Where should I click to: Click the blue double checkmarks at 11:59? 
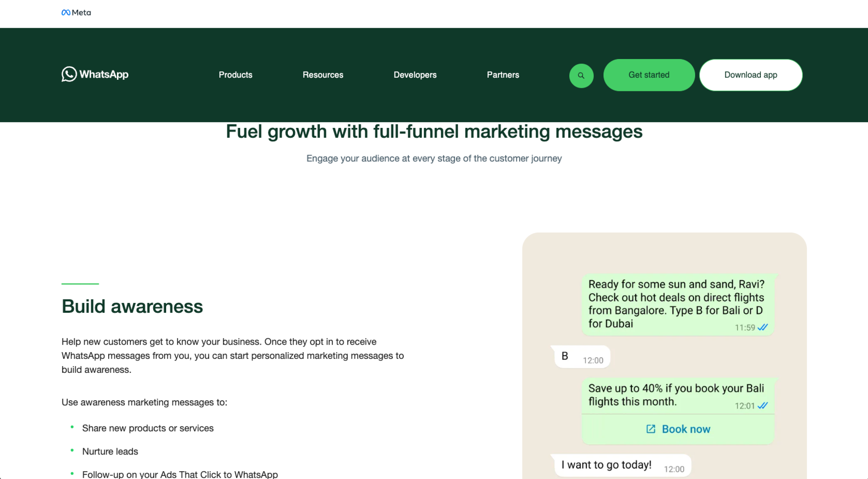click(762, 328)
